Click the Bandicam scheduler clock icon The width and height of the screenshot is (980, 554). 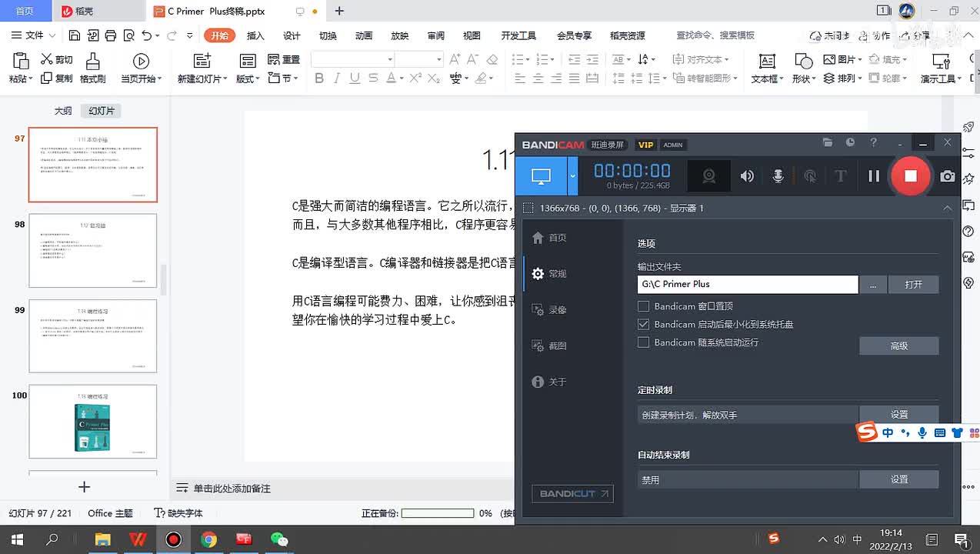click(850, 142)
